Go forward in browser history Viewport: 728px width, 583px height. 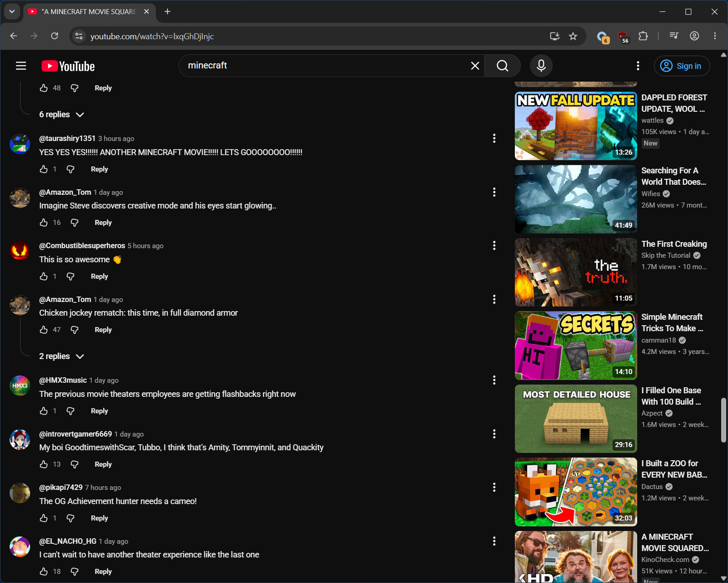34,36
